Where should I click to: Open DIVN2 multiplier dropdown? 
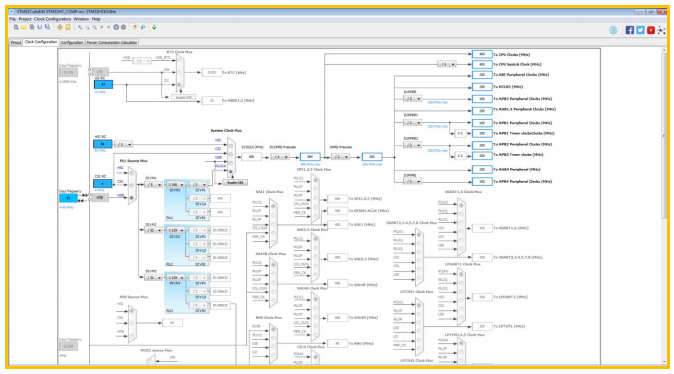(176, 230)
